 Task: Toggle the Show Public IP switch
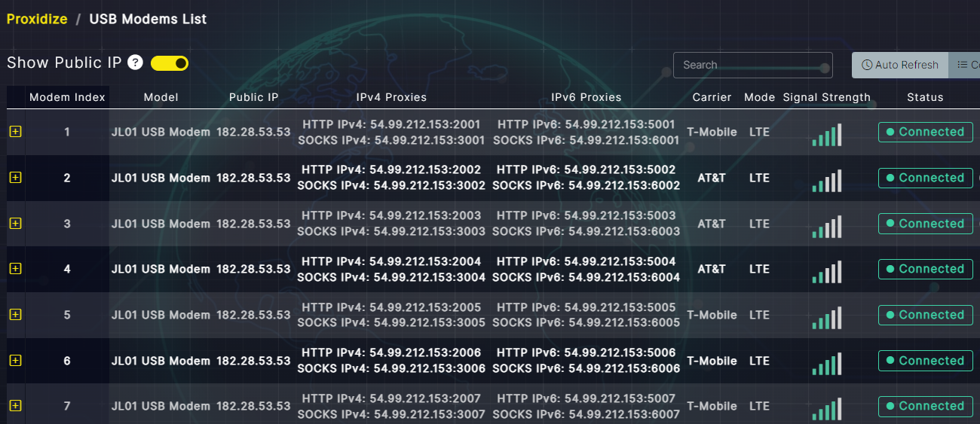click(x=170, y=63)
